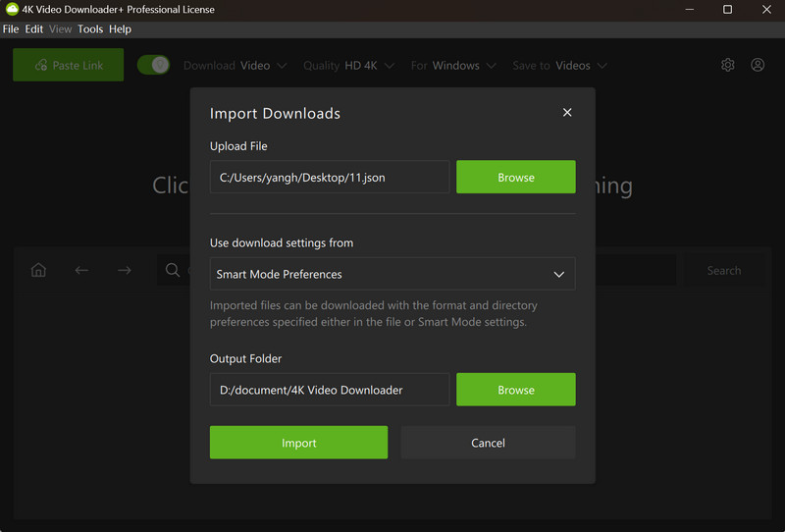This screenshot has width=785, height=532.
Task: Open the Edit menu
Action: click(x=34, y=29)
